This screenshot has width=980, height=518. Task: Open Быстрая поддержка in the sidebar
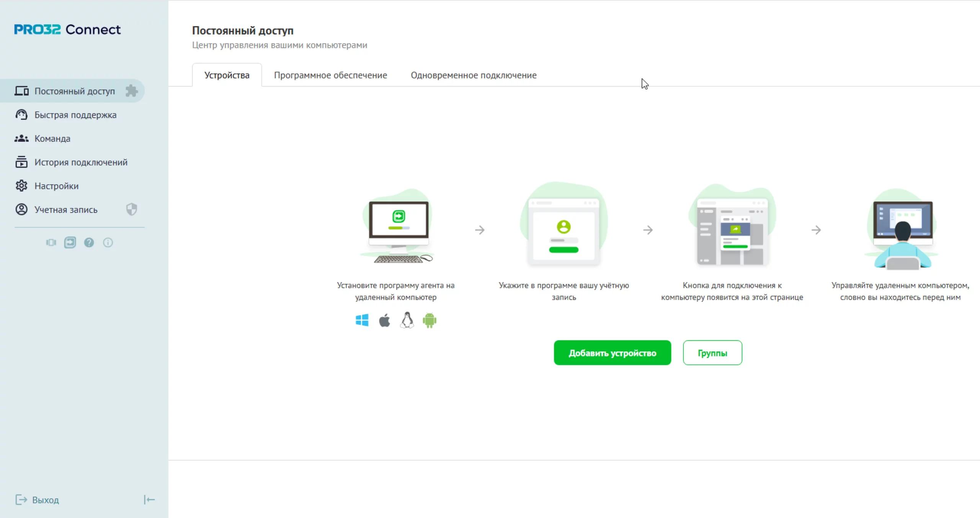click(x=75, y=115)
